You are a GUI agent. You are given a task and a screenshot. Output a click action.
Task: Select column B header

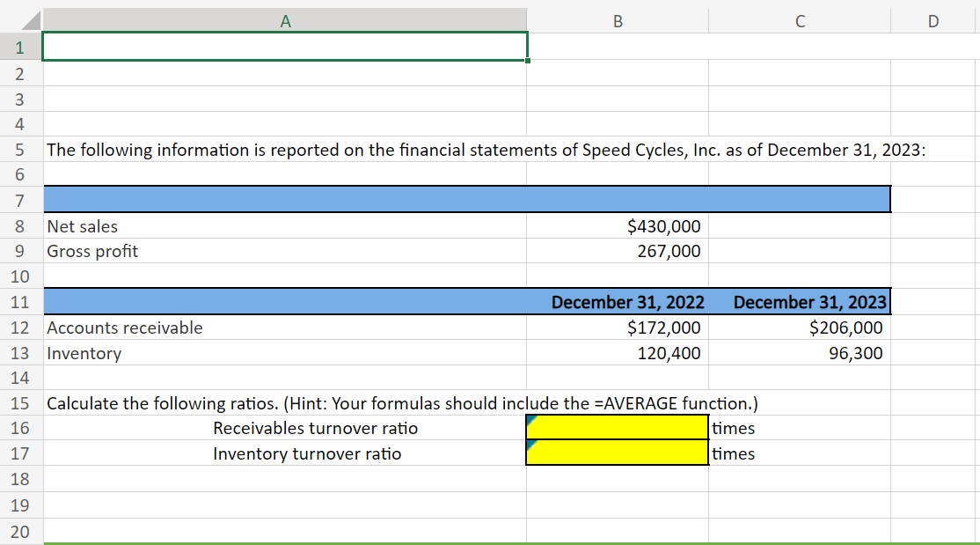click(617, 19)
